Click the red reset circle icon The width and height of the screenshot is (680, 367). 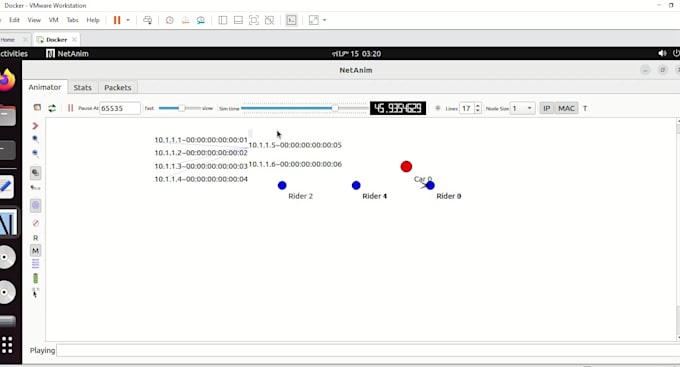[x=36, y=223]
